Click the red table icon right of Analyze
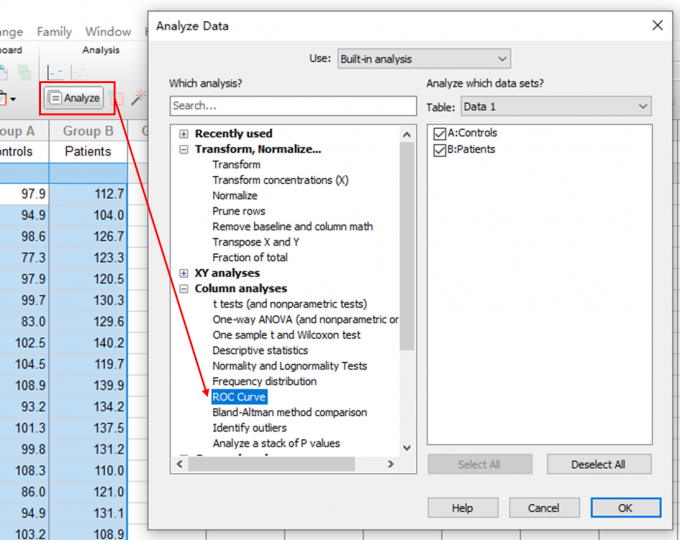680x540 pixels. click(x=116, y=98)
